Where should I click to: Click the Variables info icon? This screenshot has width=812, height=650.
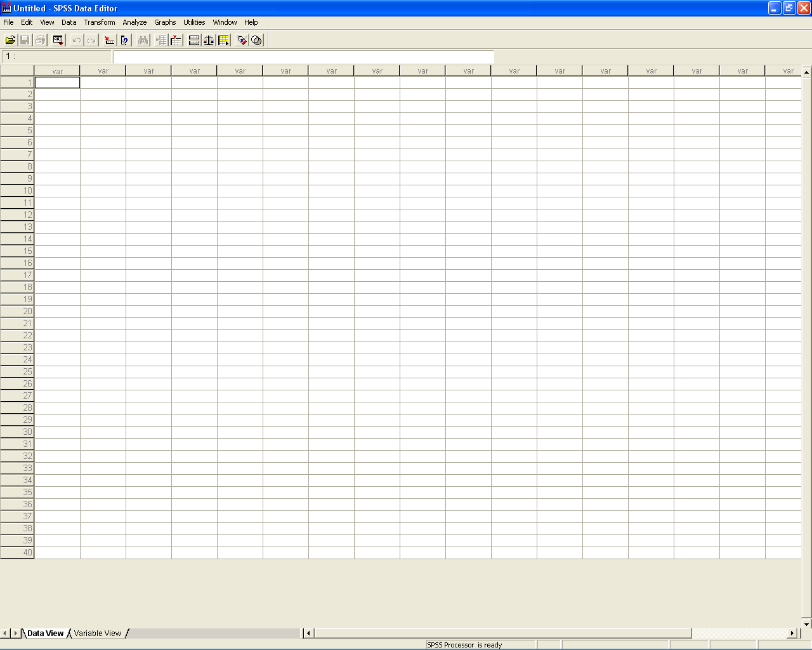(124, 40)
